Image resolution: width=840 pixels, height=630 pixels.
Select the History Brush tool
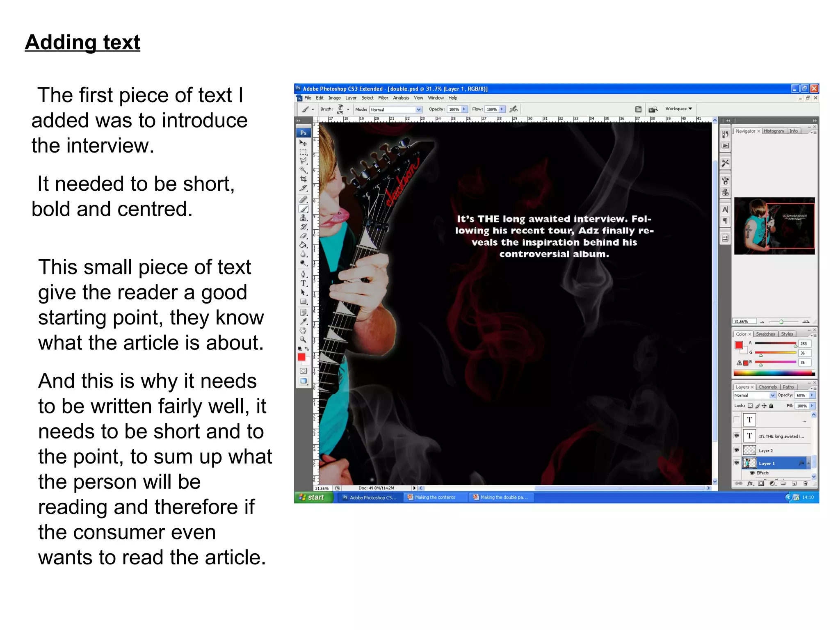pos(303,227)
